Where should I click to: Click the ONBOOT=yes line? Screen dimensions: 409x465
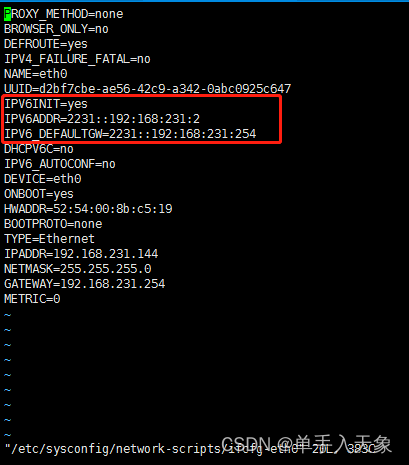(39, 194)
